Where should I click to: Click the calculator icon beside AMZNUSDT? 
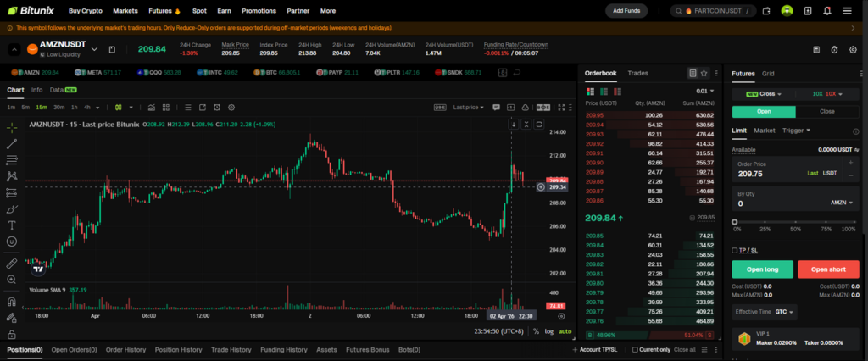click(x=113, y=49)
